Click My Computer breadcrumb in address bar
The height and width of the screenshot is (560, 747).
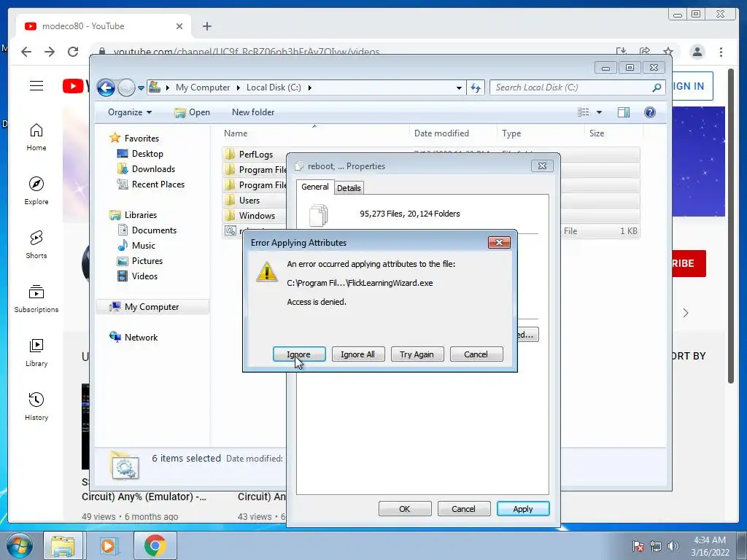pyautogui.click(x=203, y=87)
